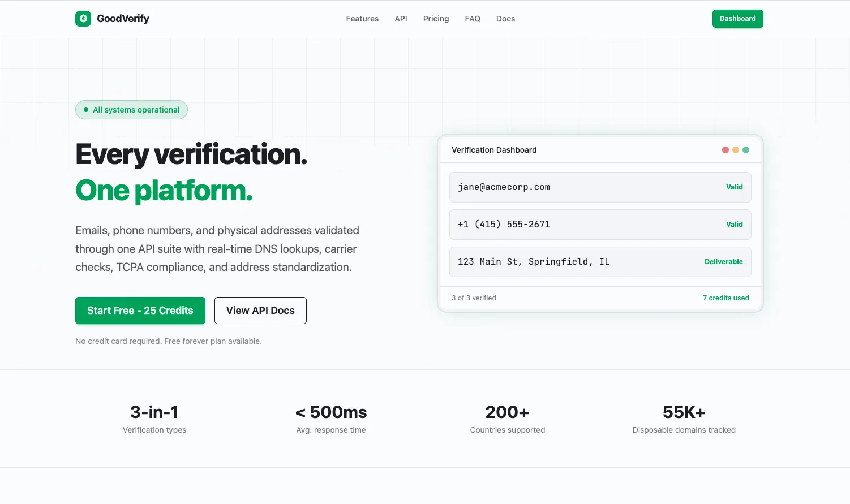The height and width of the screenshot is (504, 850).
Task: Click the red window dot on Verification Dashboard
Action: [725, 150]
